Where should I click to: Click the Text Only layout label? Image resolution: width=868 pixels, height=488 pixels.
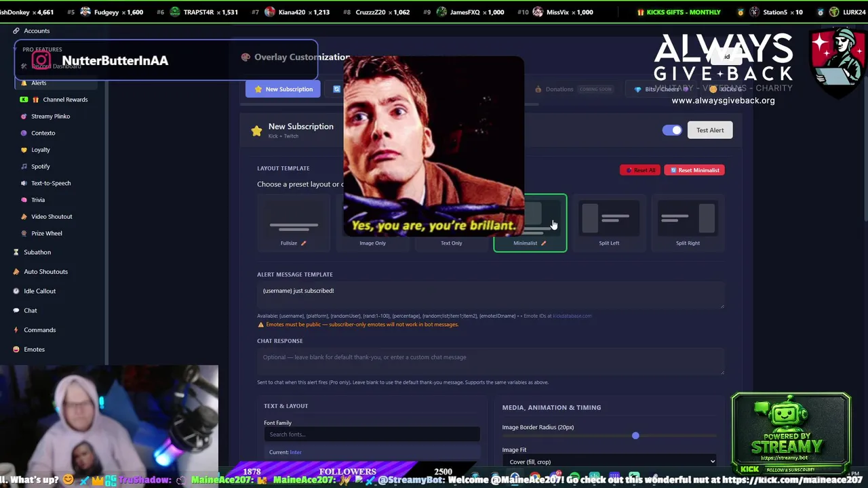tap(451, 243)
